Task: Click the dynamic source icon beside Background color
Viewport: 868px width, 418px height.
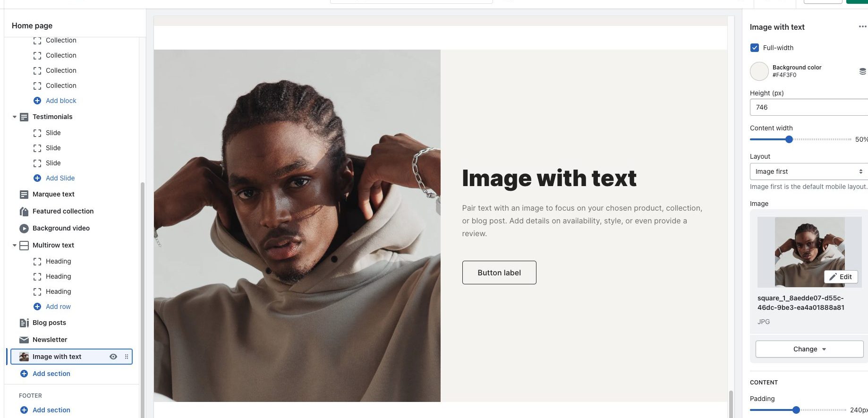Action: [862, 71]
